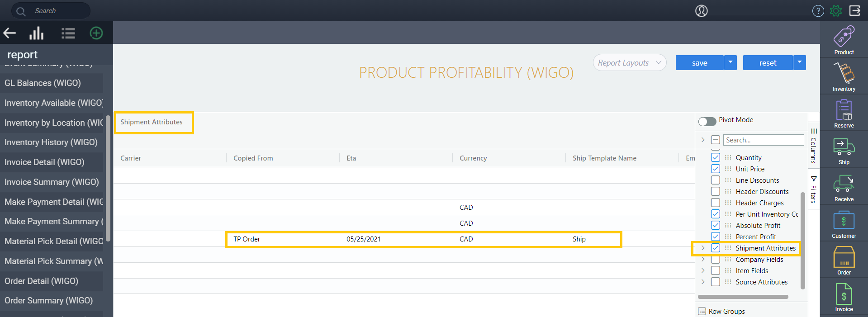The height and width of the screenshot is (317, 868).
Task: Expand the Shipment Attributes column group
Action: click(703, 248)
